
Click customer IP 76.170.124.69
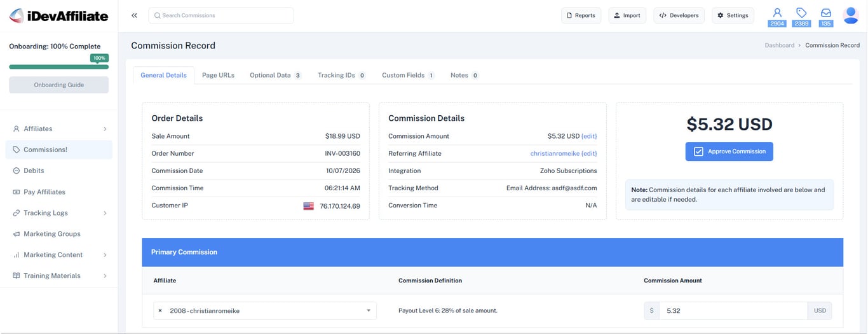340,205
